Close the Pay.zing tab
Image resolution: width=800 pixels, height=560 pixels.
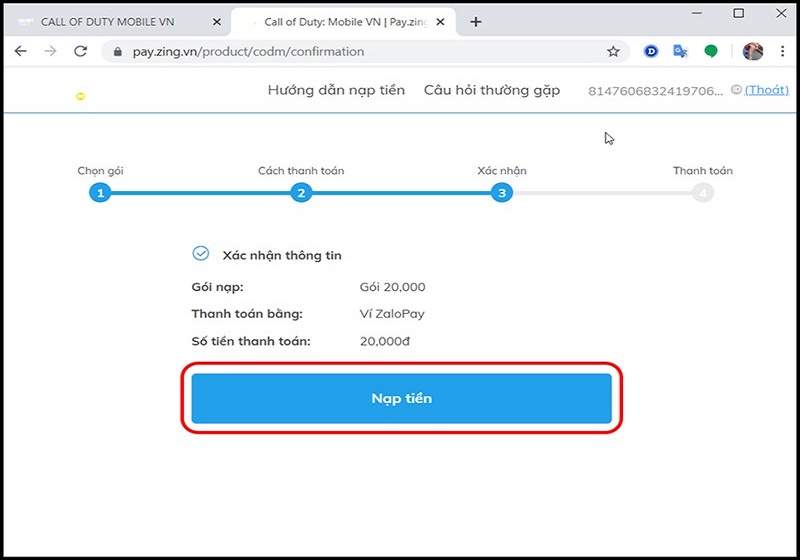pos(440,22)
